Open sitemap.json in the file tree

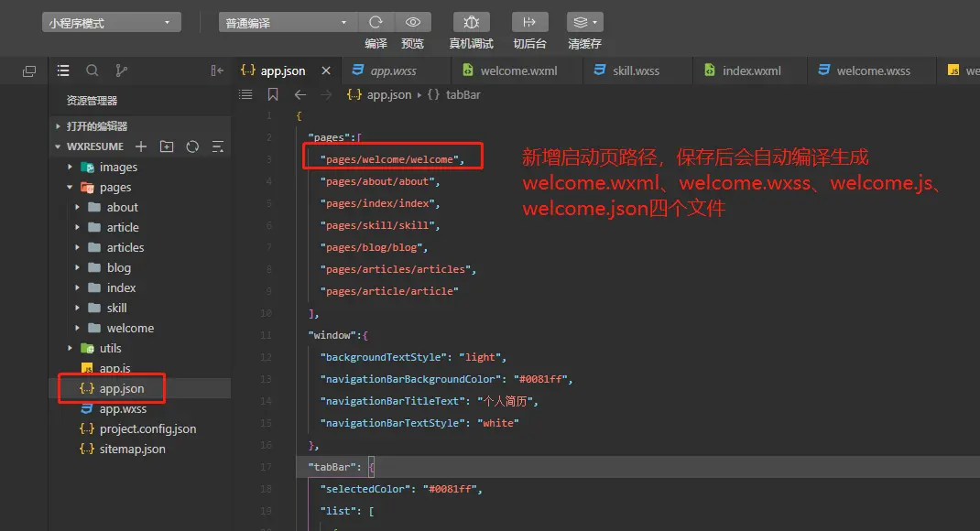click(x=140, y=449)
